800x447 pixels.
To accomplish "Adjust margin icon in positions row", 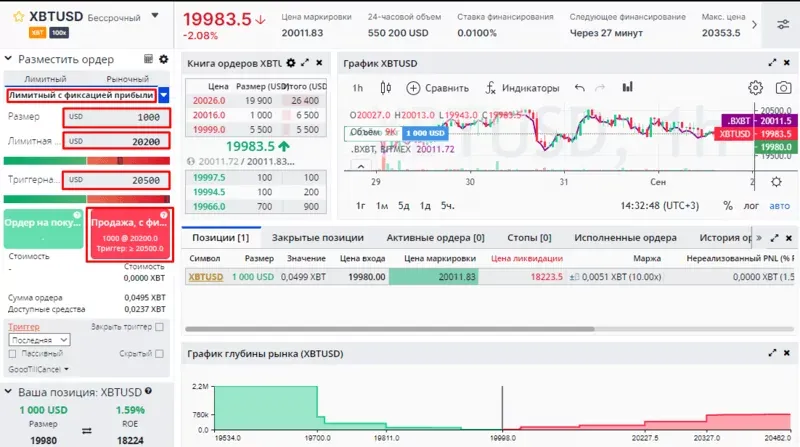I will 574,277.
